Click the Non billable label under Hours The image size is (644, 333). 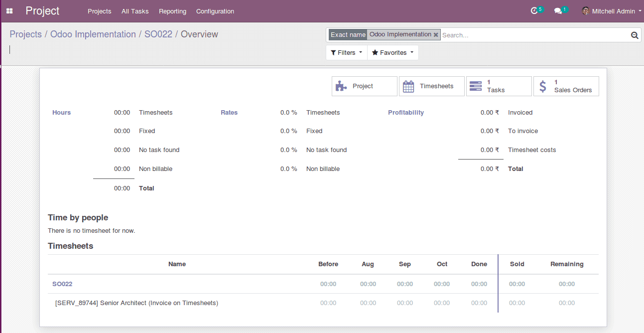(155, 169)
